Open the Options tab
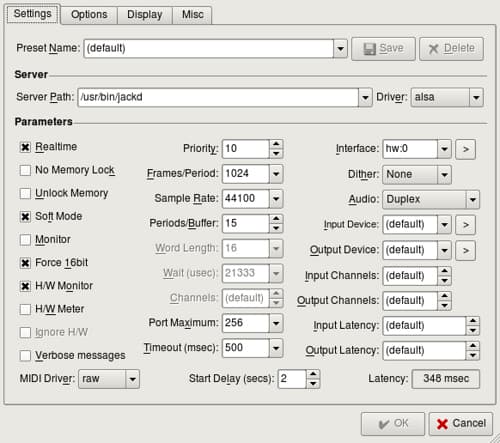The width and height of the screenshot is (500, 443). pos(89,15)
